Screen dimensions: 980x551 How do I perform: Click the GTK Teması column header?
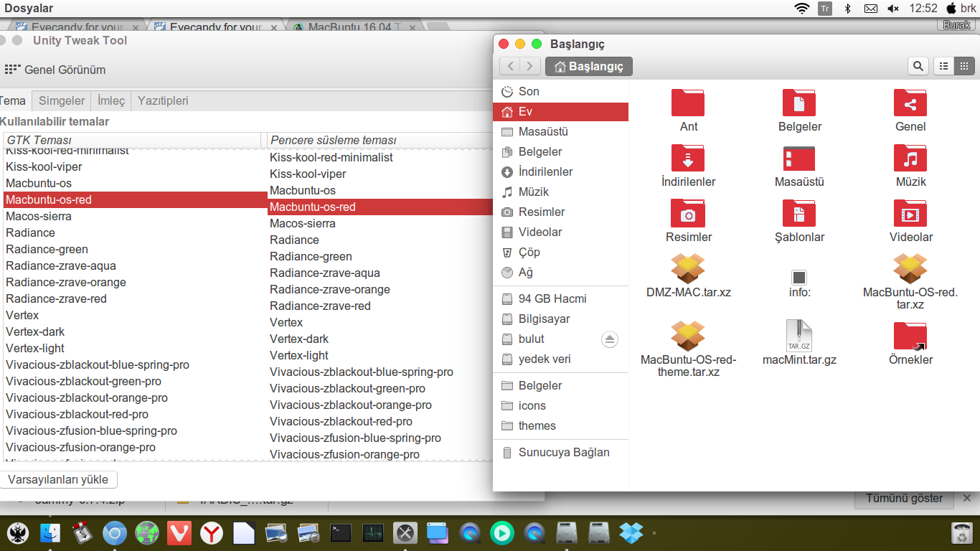click(133, 140)
